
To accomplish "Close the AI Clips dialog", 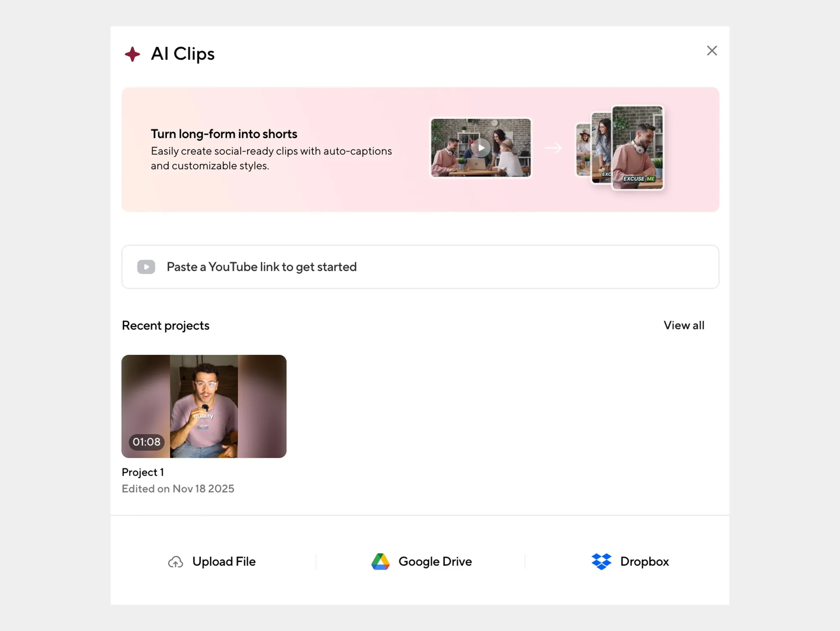I will click(x=711, y=51).
